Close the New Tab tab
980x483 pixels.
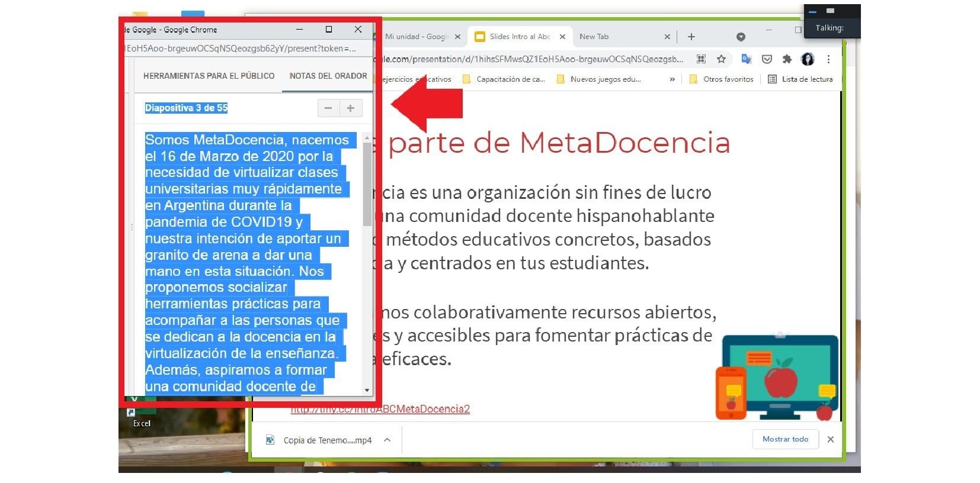(x=667, y=37)
